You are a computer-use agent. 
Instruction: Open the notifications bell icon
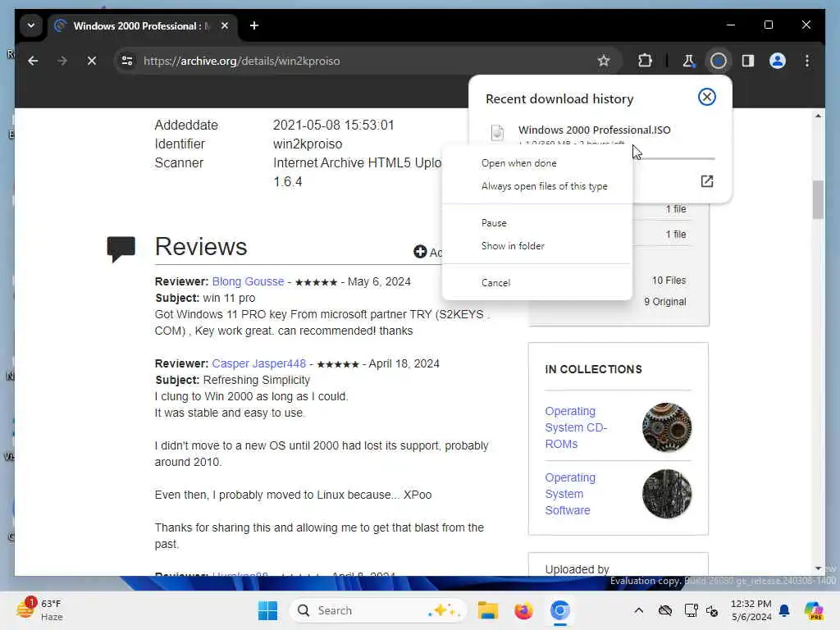point(784,610)
